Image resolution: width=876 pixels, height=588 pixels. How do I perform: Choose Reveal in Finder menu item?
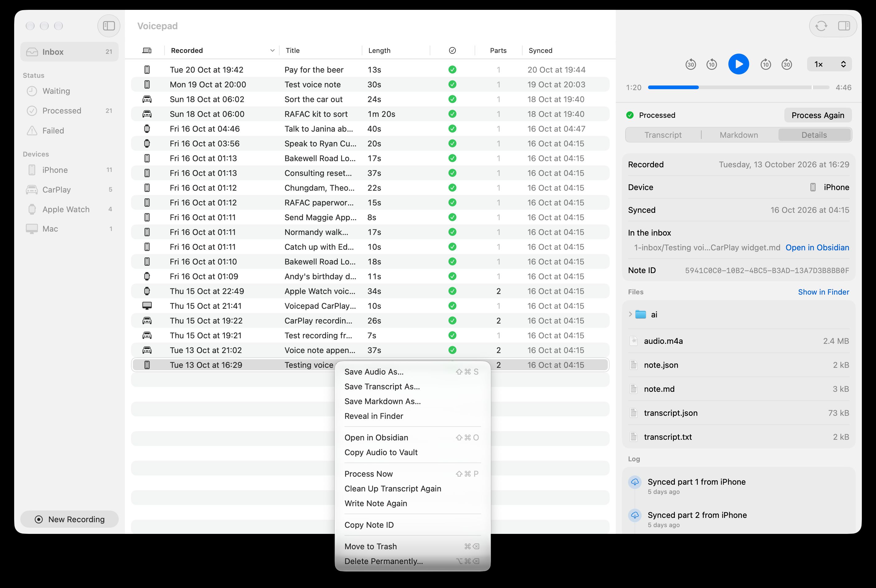tap(412, 416)
